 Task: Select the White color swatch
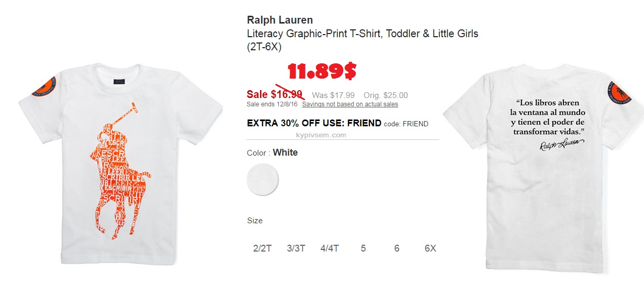(x=263, y=179)
